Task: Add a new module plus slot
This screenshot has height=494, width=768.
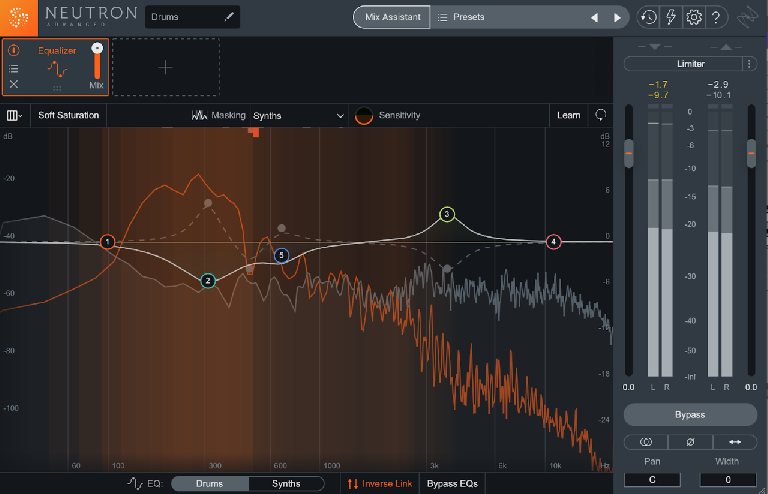Action: click(x=166, y=67)
